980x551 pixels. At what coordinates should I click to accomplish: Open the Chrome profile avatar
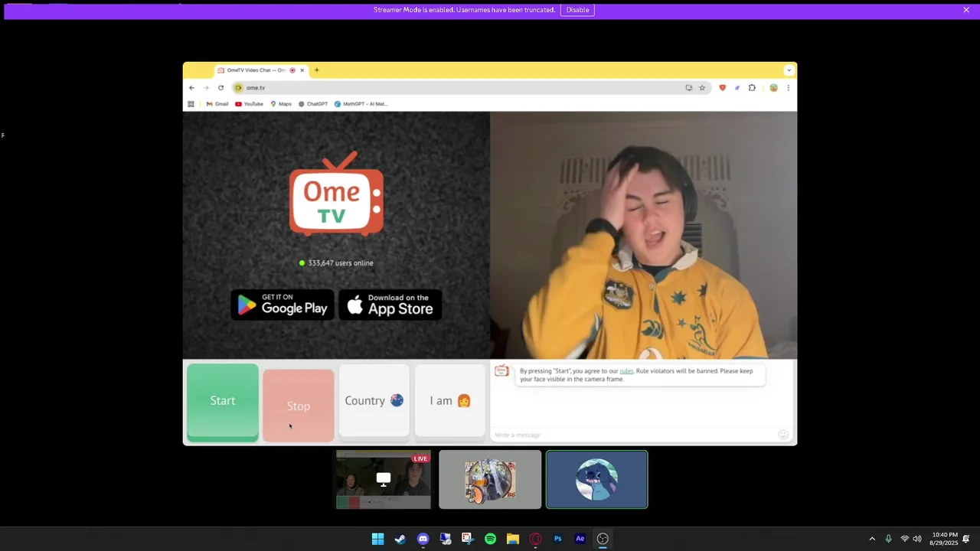point(773,88)
